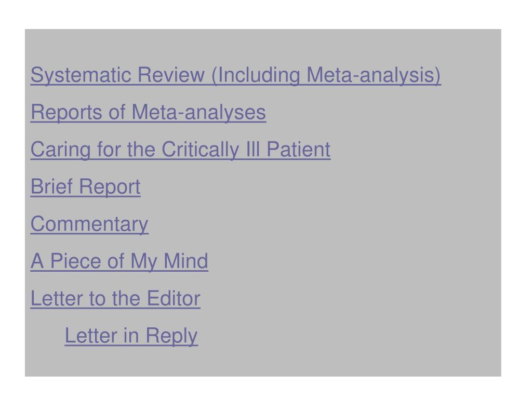Navigate to Reports of Meta-analyses section
The width and height of the screenshot is (532, 399).
[148, 112]
